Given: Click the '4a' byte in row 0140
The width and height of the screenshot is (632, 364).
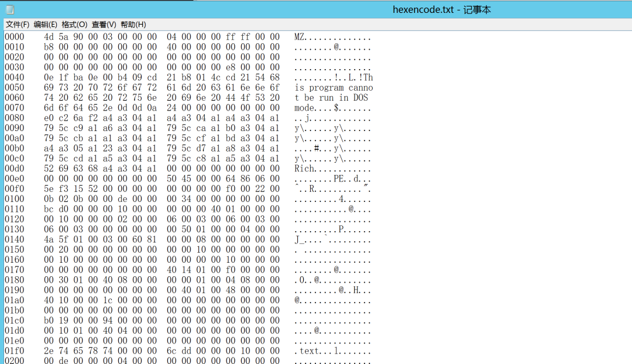Looking at the screenshot, I should pos(49,239).
